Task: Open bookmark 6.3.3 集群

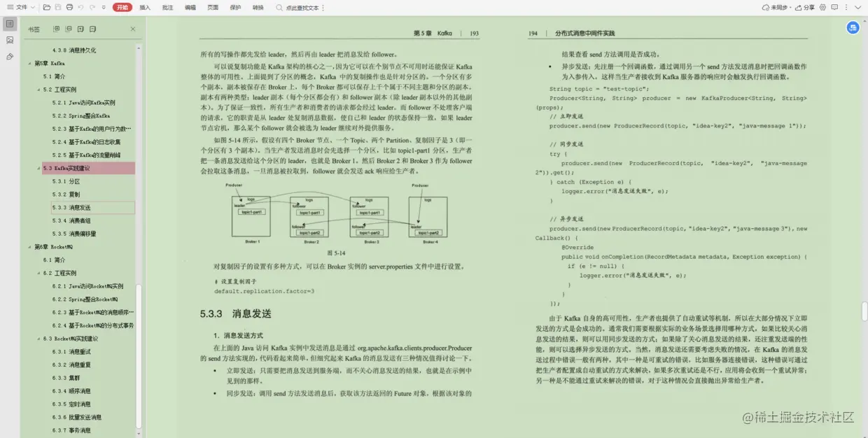Action: tap(66, 378)
